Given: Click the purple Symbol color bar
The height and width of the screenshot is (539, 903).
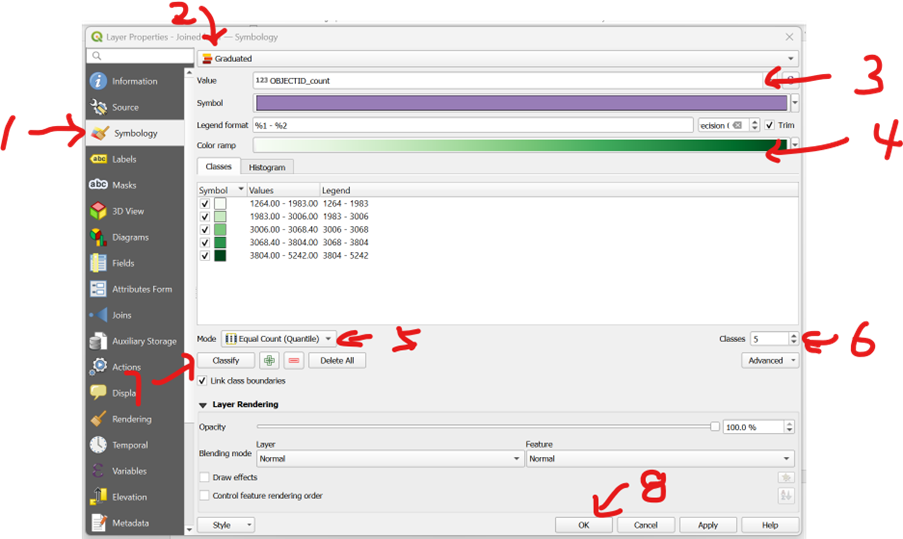Looking at the screenshot, I should (x=521, y=103).
